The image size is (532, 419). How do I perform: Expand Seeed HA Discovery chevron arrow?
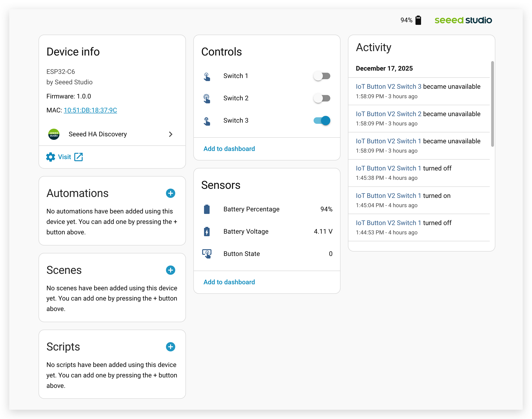pos(171,134)
